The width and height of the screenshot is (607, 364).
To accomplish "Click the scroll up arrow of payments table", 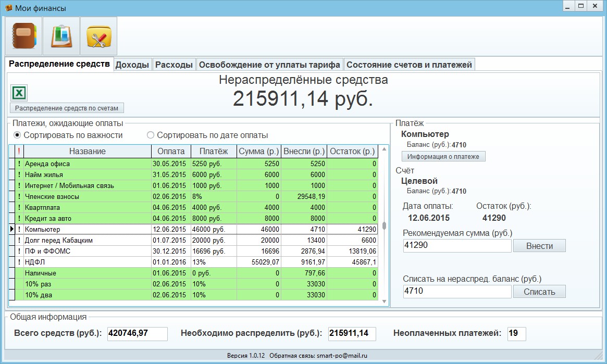I will (384, 149).
